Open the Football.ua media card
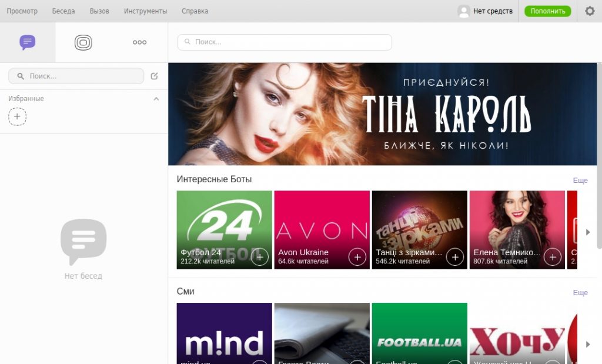602x364 pixels. (420, 333)
